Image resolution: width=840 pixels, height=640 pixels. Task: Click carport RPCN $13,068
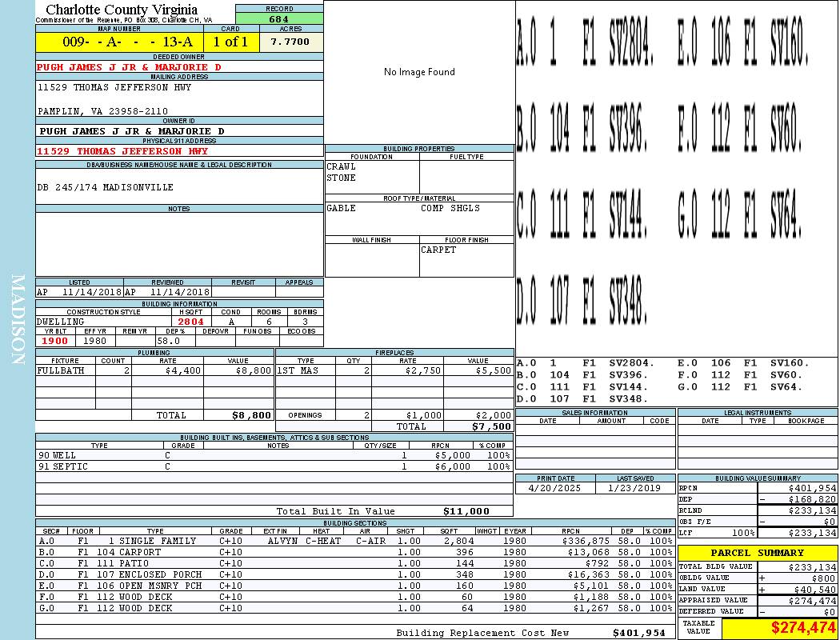588,552
